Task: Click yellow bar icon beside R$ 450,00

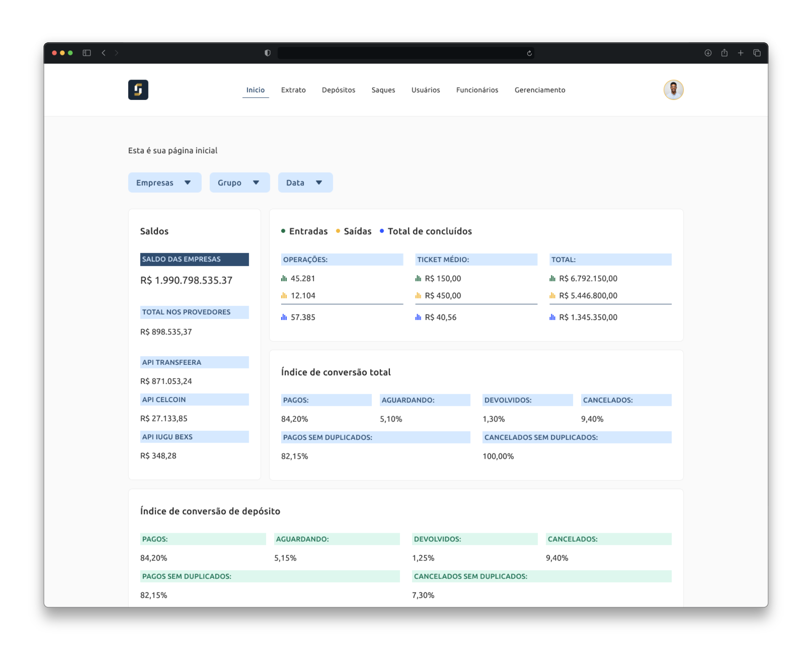Action: tap(418, 295)
